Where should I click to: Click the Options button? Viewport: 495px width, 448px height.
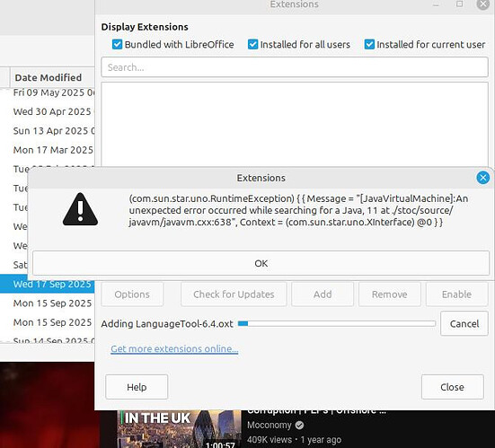[x=132, y=294]
